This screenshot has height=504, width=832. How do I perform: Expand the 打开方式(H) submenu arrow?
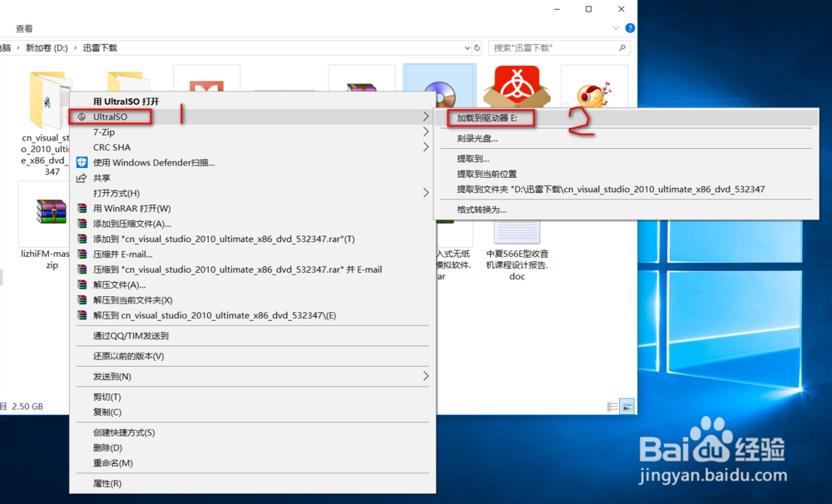click(x=425, y=193)
